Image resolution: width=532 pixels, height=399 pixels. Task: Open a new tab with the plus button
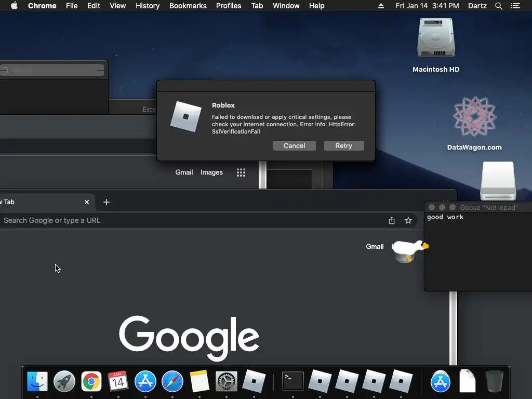point(107,202)
